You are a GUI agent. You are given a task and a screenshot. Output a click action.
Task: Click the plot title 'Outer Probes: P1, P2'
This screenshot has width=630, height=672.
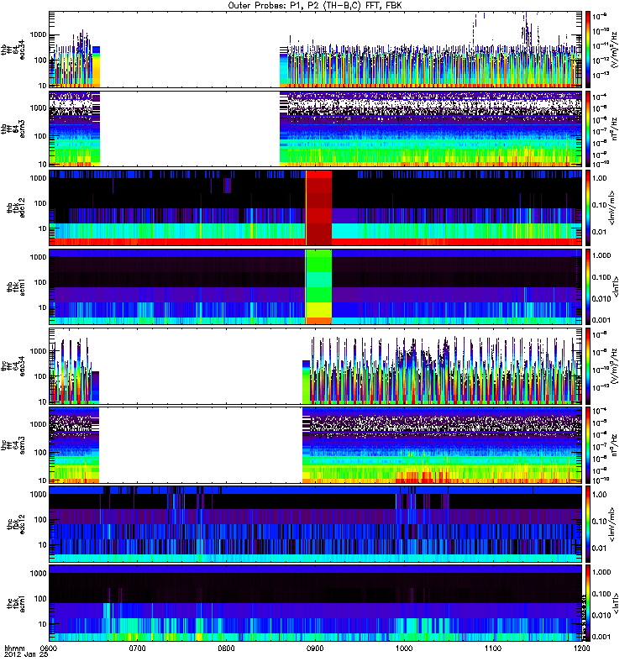pyautogui.click(x=315, y=5)
